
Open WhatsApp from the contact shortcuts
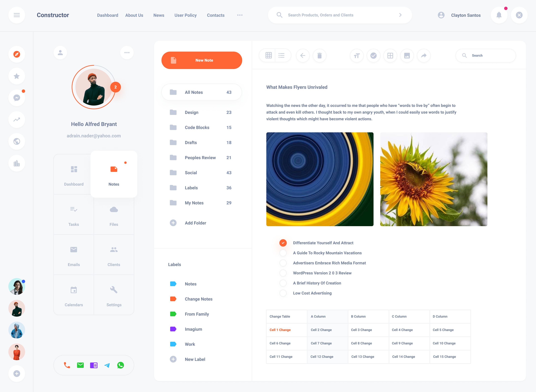tap(121, 365)
